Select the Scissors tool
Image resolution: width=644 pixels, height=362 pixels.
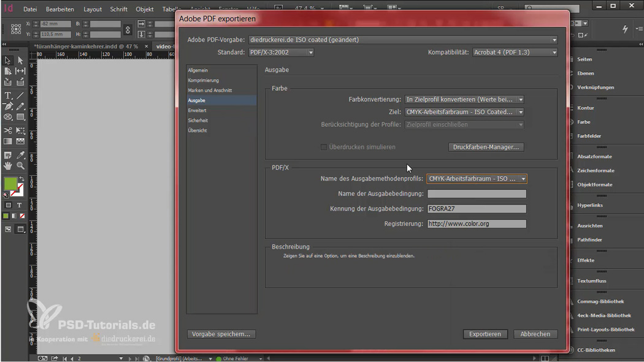(x=7, y=130)
